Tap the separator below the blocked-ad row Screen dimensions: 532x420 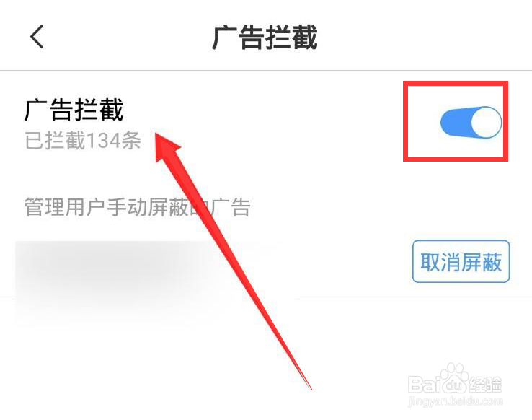[266, 299]
